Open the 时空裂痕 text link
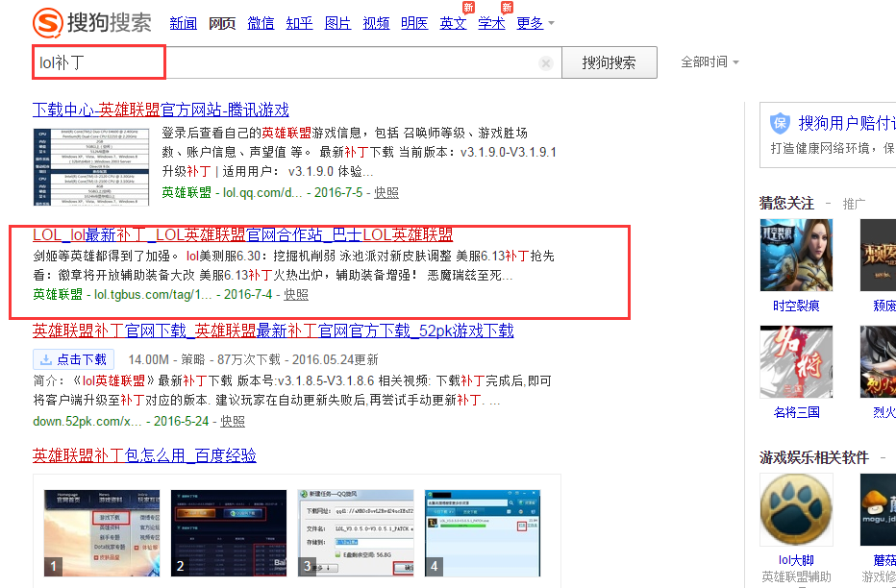 [x=796, y=306]
